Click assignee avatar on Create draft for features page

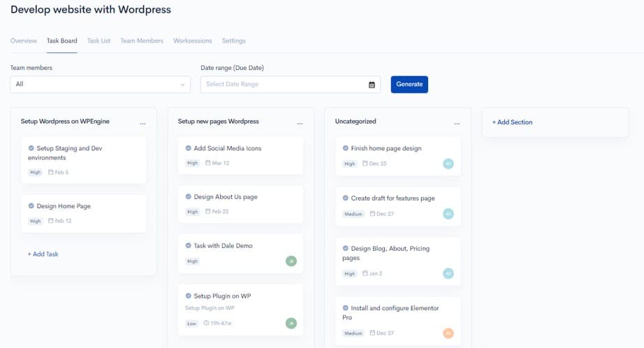(x=448, y=214)
